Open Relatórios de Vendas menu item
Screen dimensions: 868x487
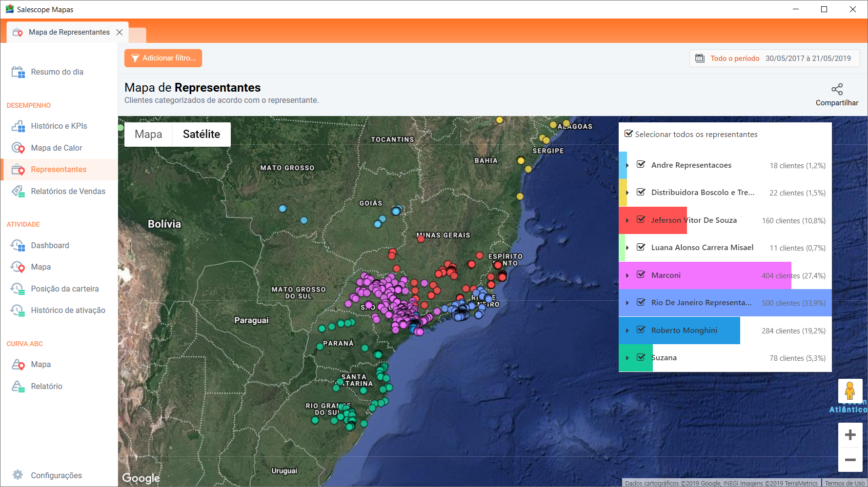(59, 191)
